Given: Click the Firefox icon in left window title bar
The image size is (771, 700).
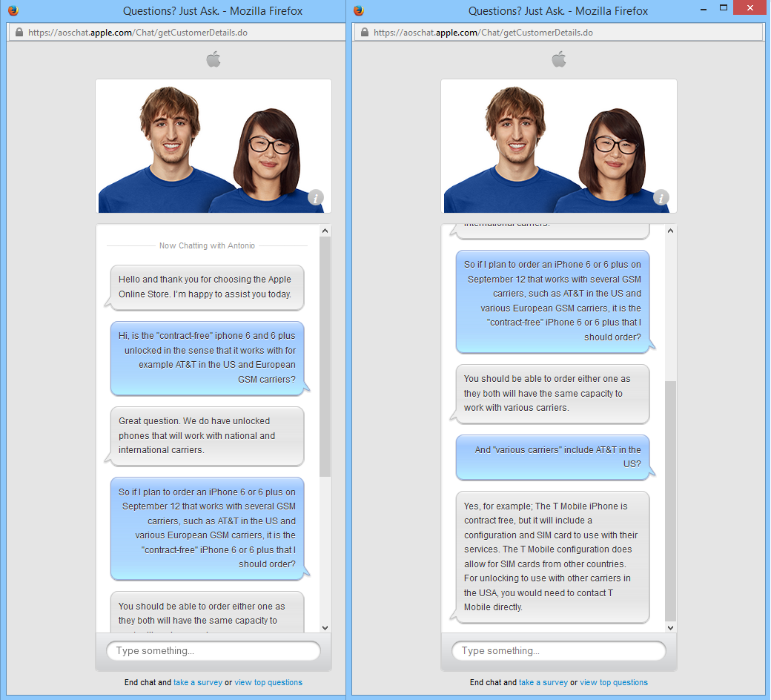Looking at the screenshot, I should click(x=13, y=10).
